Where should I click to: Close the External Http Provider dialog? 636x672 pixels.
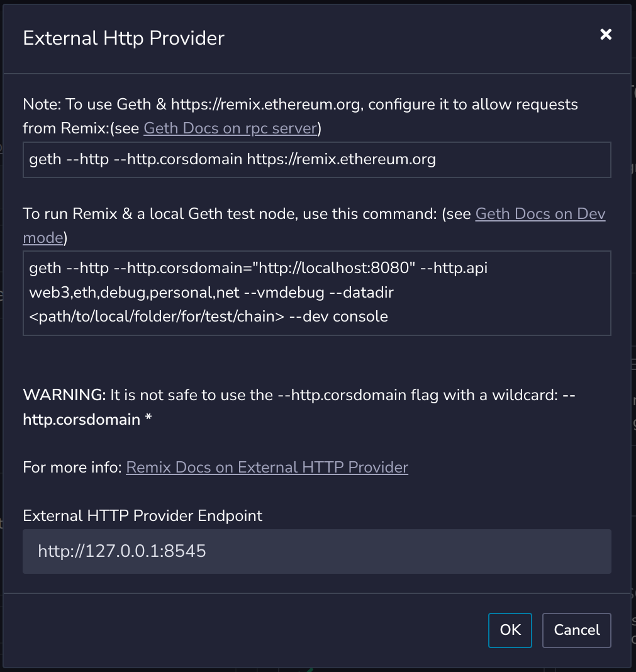[606, 35]
